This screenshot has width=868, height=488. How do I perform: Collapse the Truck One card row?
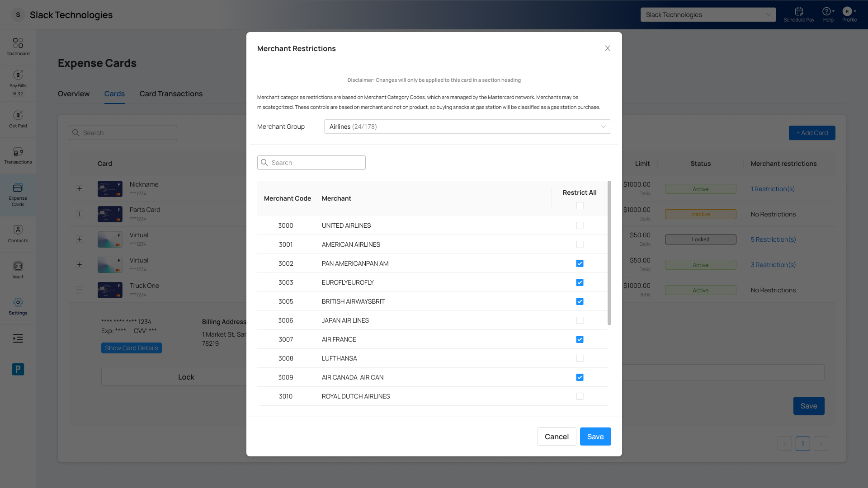80,290
